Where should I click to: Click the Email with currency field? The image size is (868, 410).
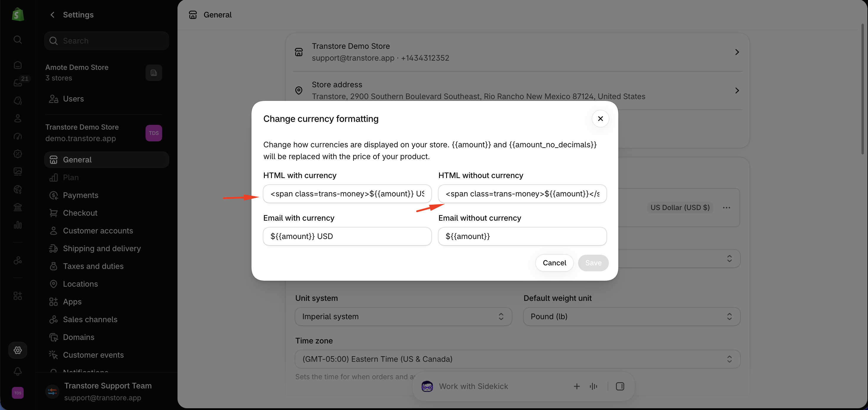point(347,236)
